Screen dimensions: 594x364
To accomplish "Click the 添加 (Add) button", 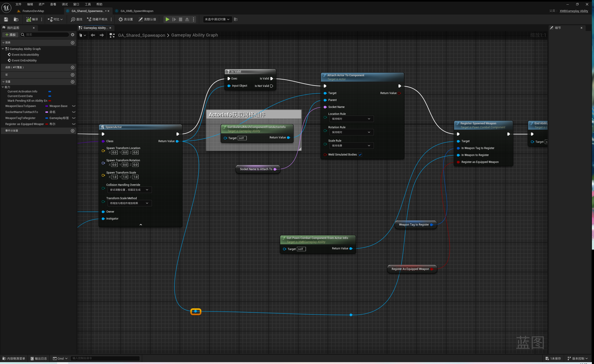I will tap(10, 35).
